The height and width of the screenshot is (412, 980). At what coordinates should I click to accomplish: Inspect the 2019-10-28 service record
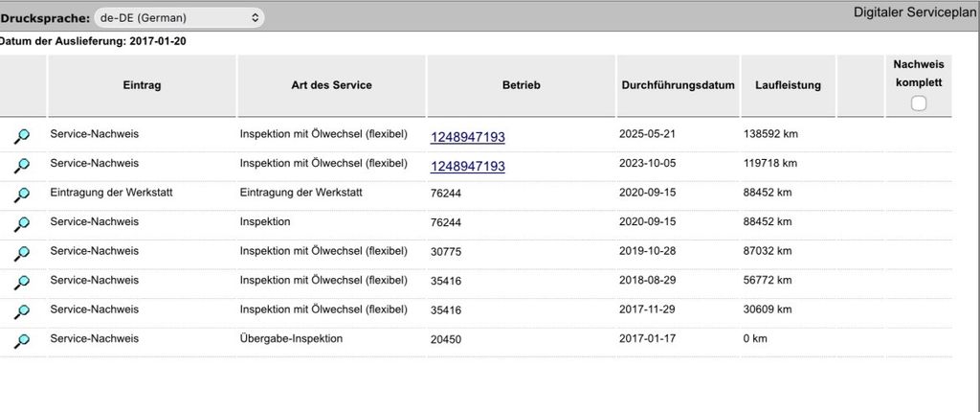(22, 253)
